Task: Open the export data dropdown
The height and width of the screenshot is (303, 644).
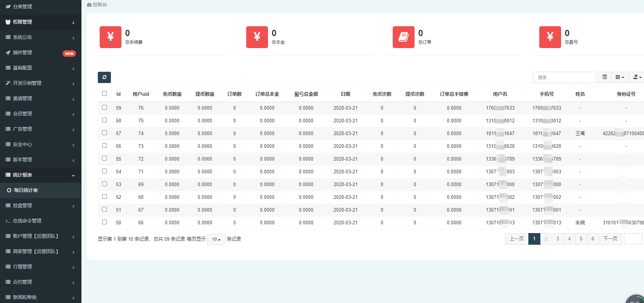Action: [637, 77]
